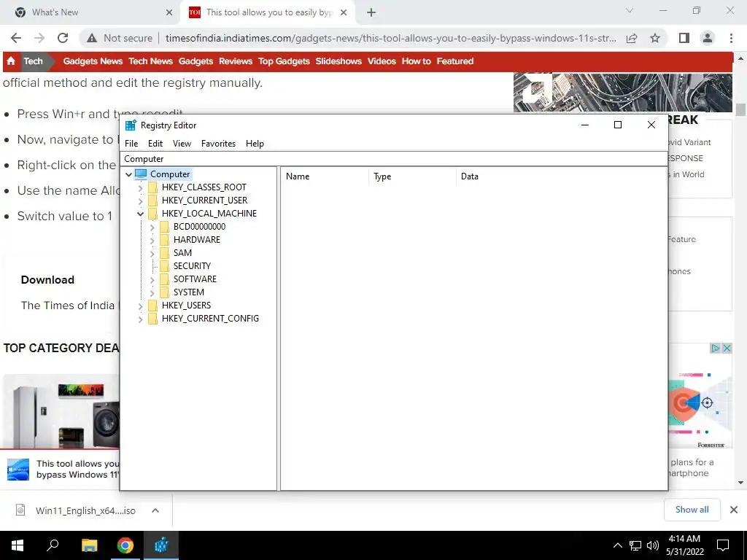The width and height of the screenshot is (747, 560).
Task: Click the Name column header
Action: tap(325, 176)
